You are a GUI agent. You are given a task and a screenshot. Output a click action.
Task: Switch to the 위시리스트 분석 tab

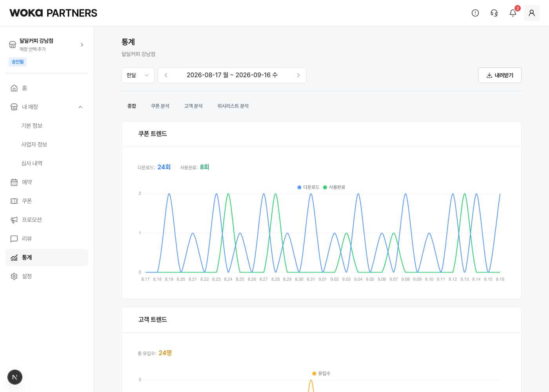click(x=233, y=106)
